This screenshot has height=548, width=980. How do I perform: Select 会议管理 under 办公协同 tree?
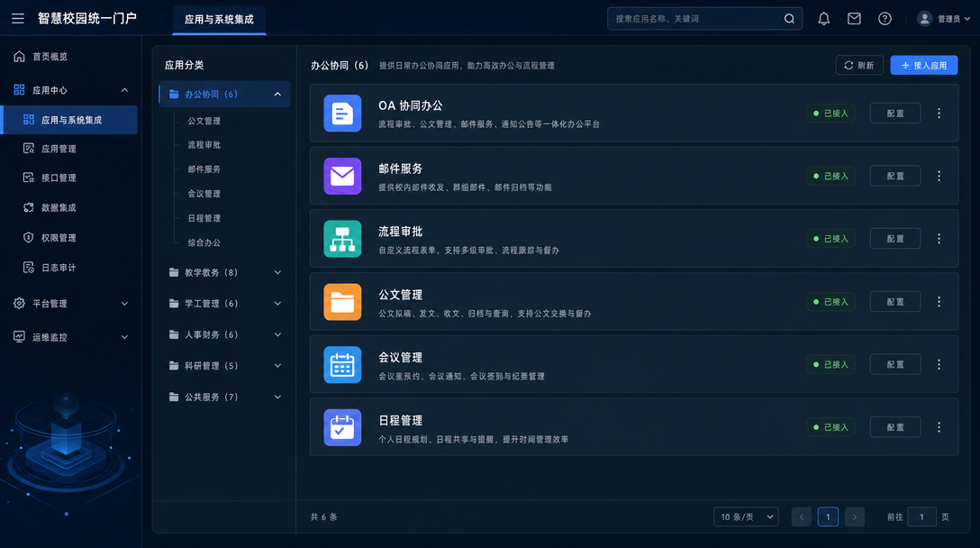click(x=204, y=193)
